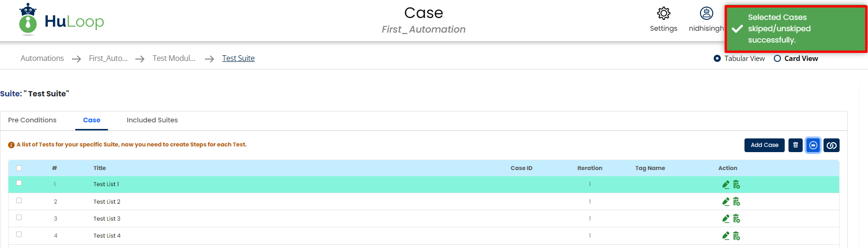The height and width of the screenshot is (248, 868).
Task: Edit Test List 1 with pencil icon
Action: tap(726, 185)
